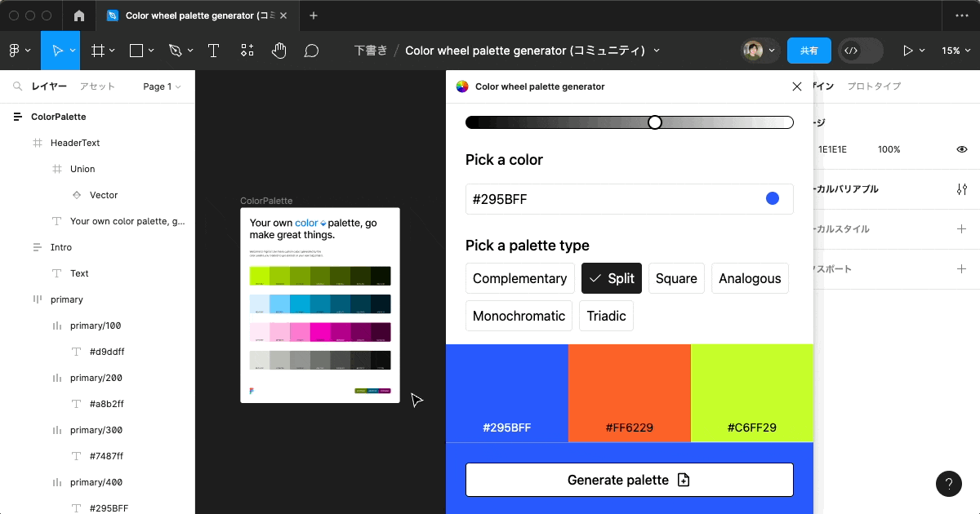
Task: Open the ローカルバリアブル settings icon
Action: pyautogui.click(x=961, y=188)
